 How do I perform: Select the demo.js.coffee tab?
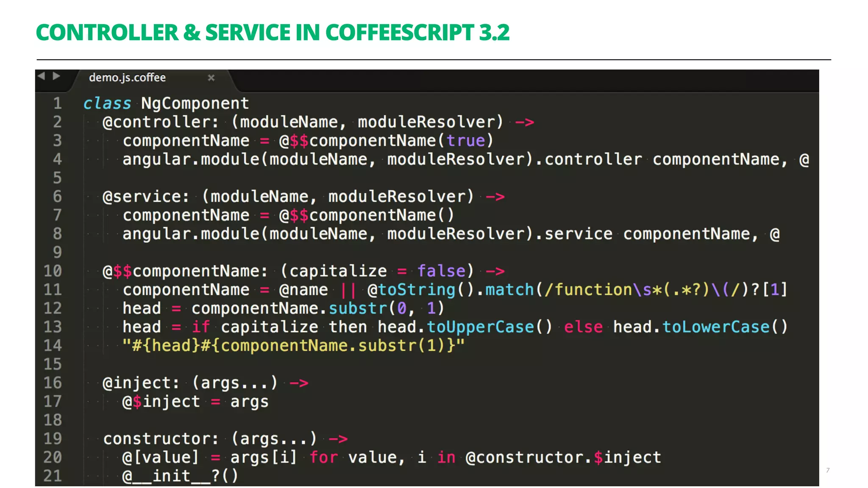(127, 78)
